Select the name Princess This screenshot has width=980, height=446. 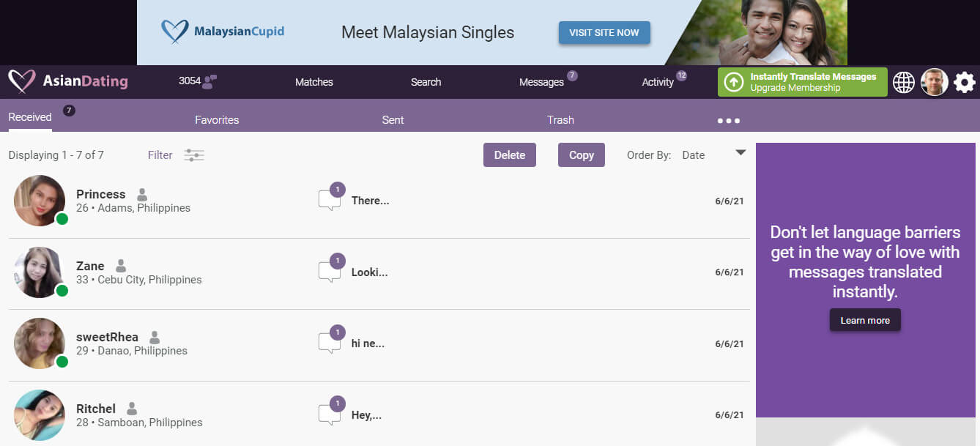click(101, 194)
